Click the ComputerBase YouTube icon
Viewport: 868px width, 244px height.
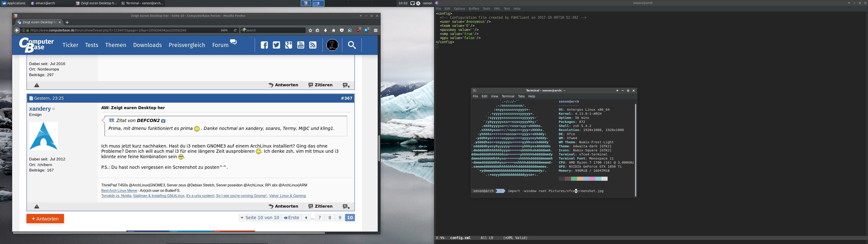(301, 45)
